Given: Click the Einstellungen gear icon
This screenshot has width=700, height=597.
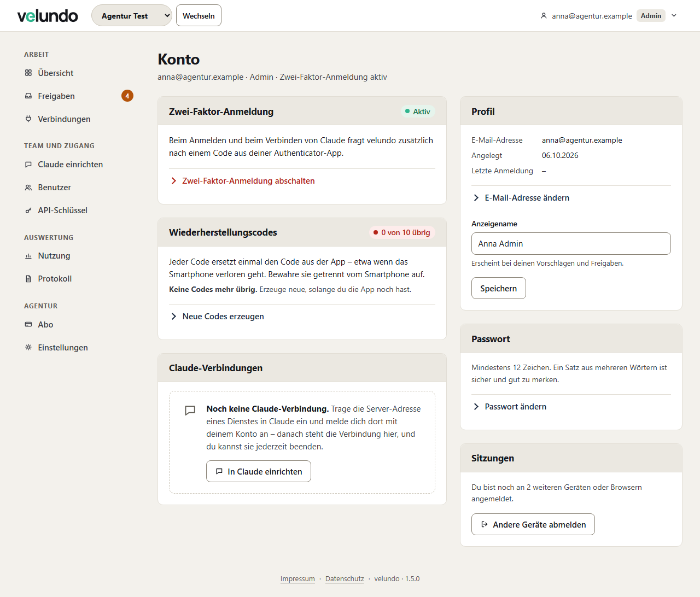Looking at the screenshot, I should pyautogui.click(x=28, y=347).
